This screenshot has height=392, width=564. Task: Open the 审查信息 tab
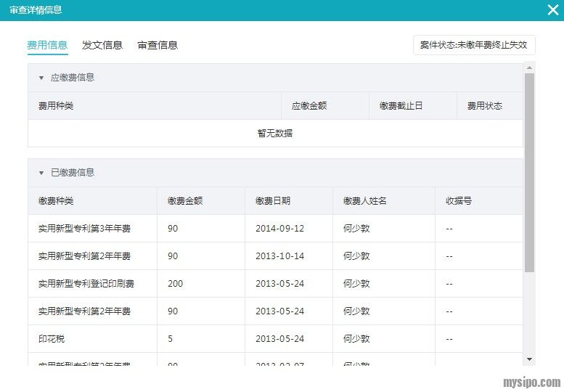[x=158, y=45]
